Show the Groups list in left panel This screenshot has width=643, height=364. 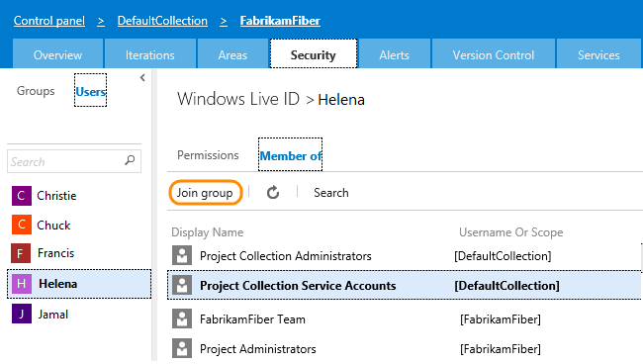coord(36,91)
